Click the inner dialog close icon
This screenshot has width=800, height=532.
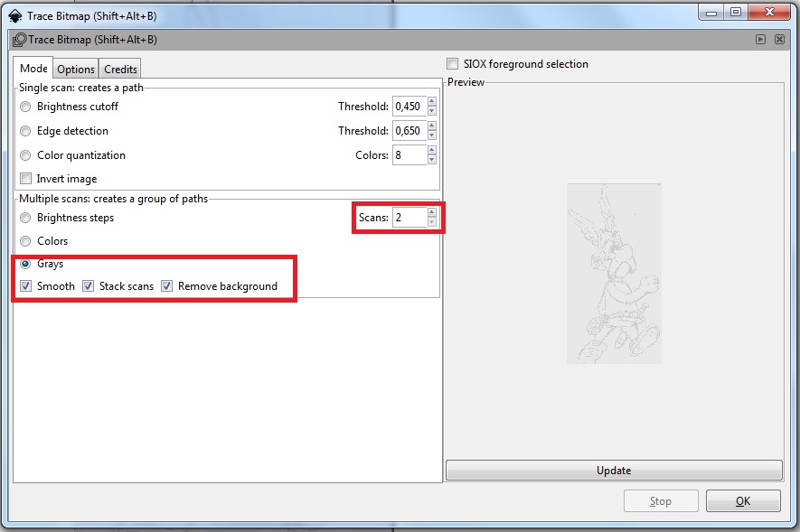pos(778,40)
